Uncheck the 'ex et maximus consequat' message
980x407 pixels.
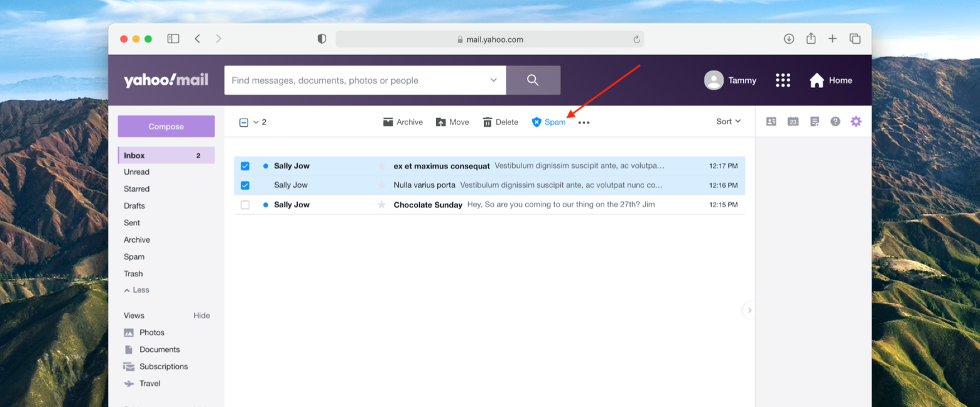(245, 166)
